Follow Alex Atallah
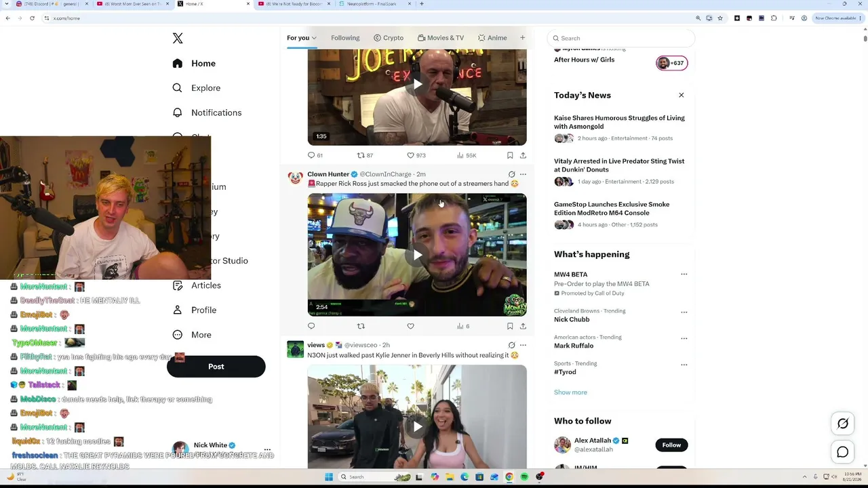Viewport: 868px width, 488px height. (671, 445)
